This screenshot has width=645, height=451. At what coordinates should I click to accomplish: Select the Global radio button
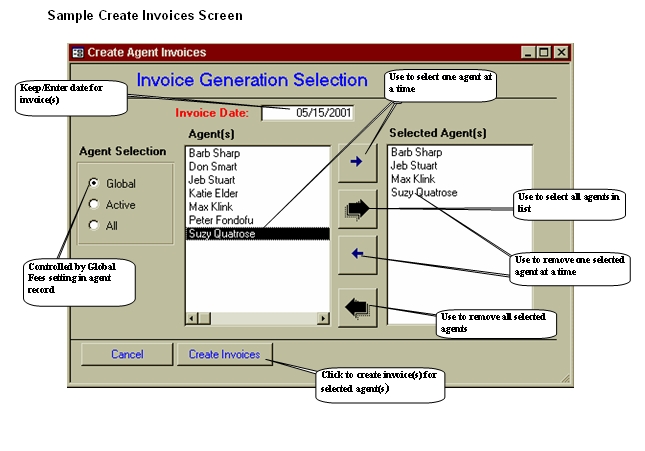pyautogui.click(x=94, y=183)
